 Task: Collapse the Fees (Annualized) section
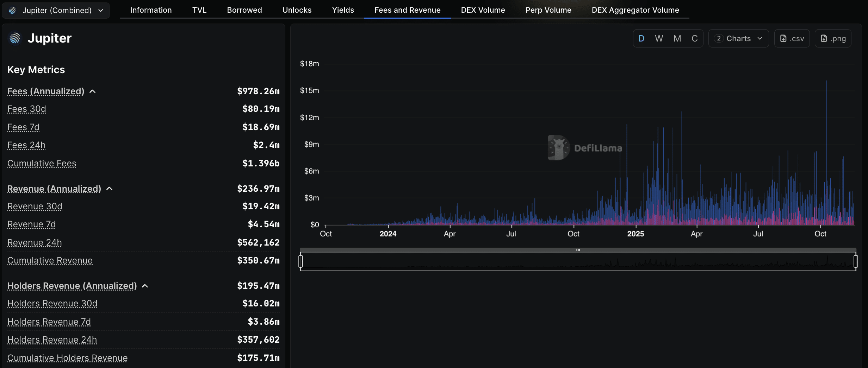(93, 91)
